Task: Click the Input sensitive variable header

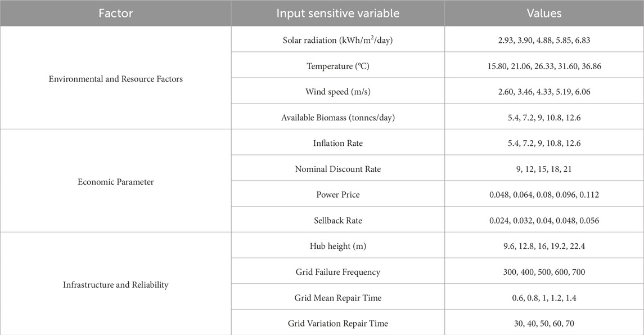Action: tap(337, 13)
